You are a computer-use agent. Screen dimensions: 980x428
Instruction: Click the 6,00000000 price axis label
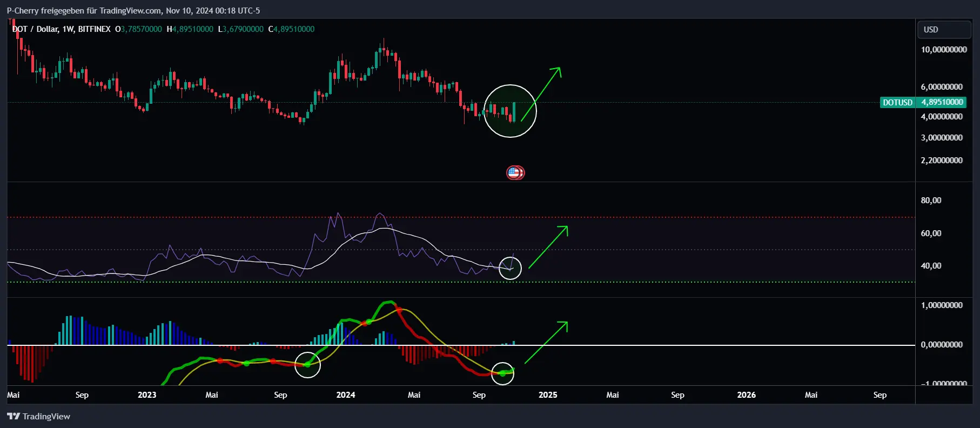942,87
